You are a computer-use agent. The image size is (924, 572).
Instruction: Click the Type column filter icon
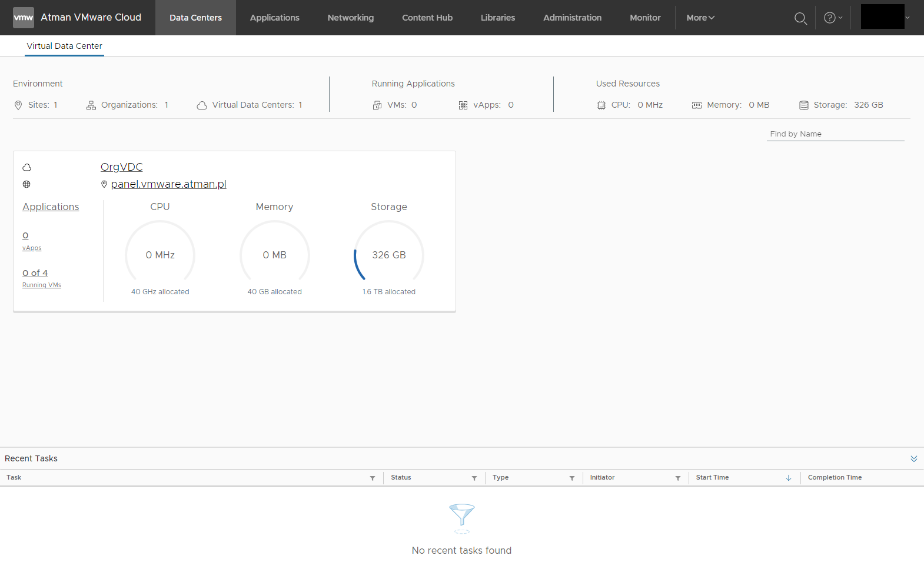[572, 478]
